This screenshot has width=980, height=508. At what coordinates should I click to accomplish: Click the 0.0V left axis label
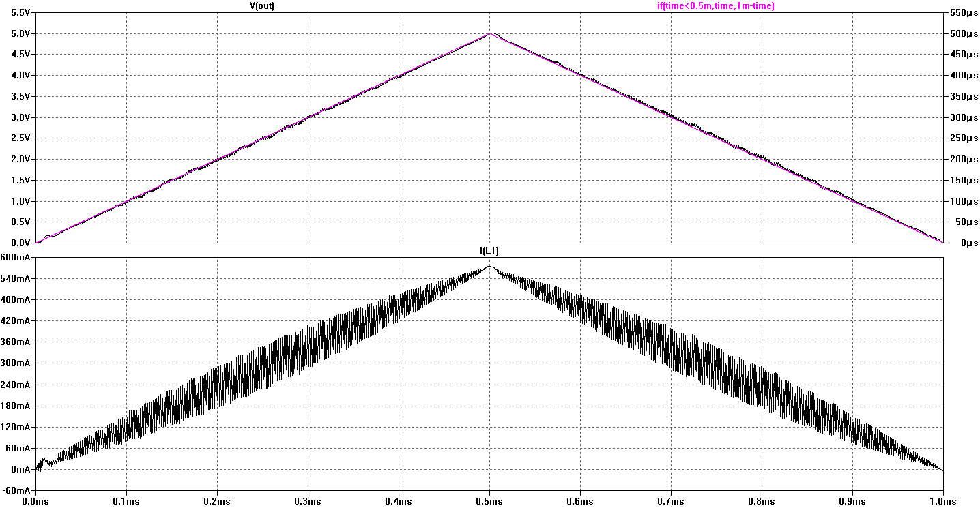coord(21,243)
